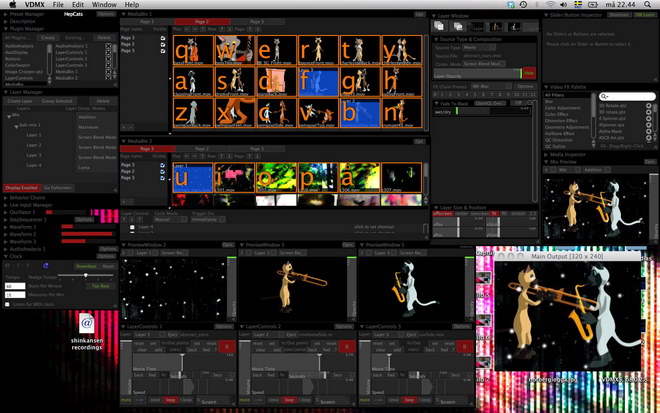This screenshot has width=660, height=413.
Task: Open the Apple menu
Action: [x=13, y=5]
